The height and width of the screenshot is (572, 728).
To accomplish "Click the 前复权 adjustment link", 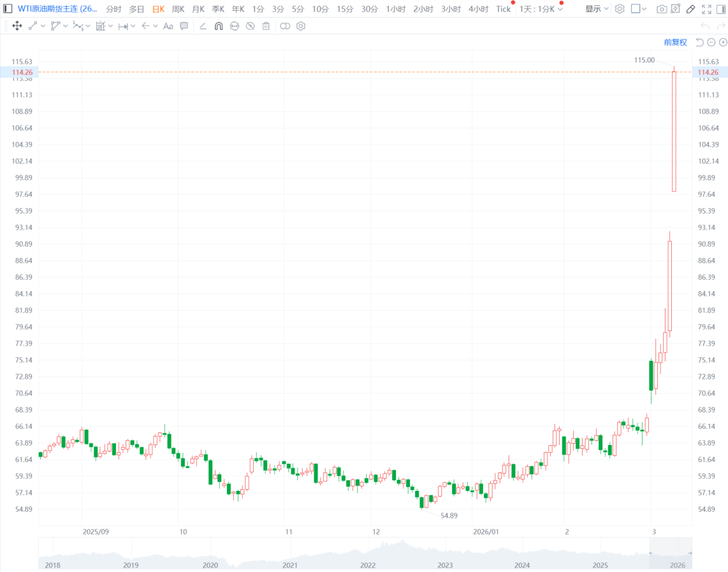I will click(x=675, y=42).
